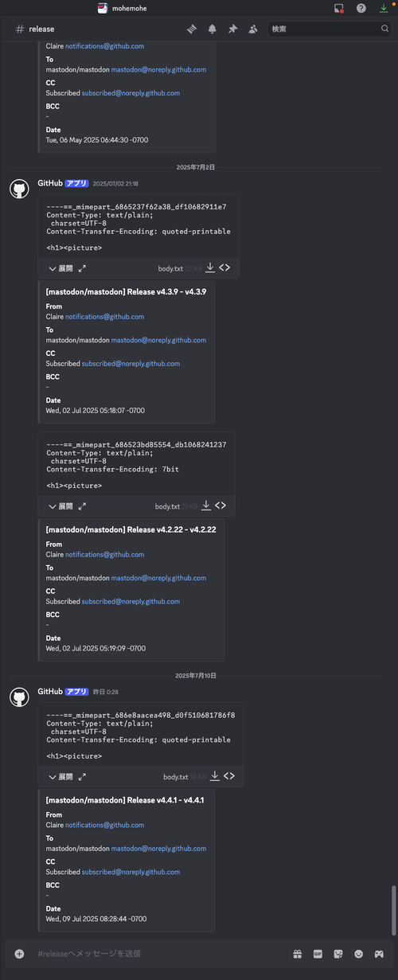
Task: Toggle the member list icon
Action: click(253, 29)
